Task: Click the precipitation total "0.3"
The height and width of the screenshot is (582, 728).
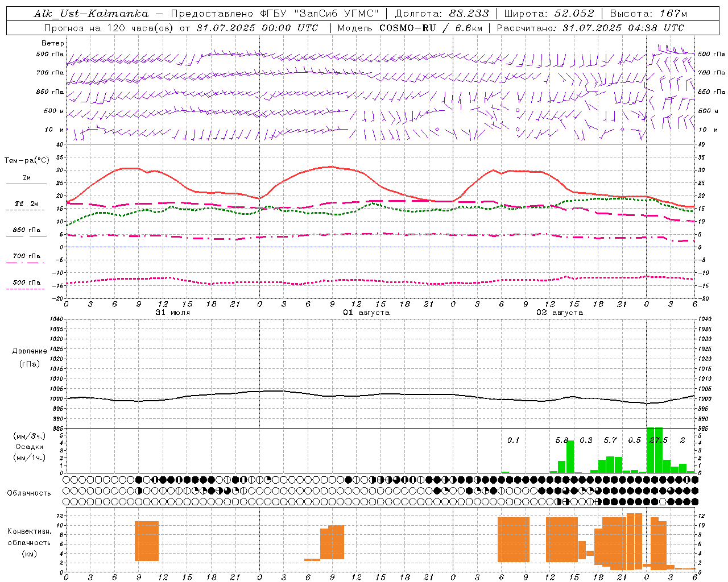Action: coord(586,440)
